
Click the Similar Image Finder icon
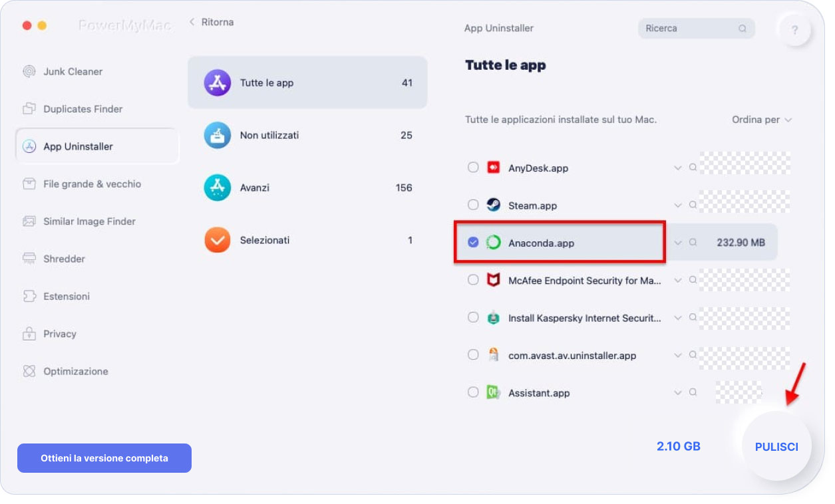pyautogui.click(x=29, y=221)
